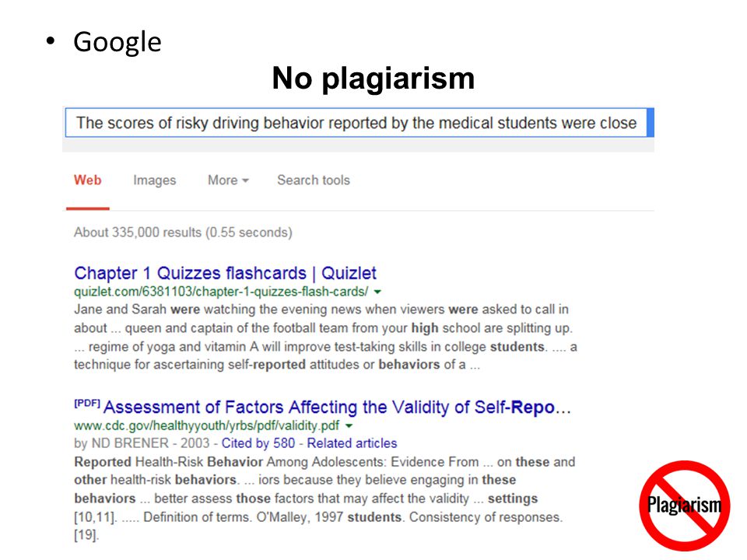
Task: Click the blue search button edge
Action: point(651,123)
